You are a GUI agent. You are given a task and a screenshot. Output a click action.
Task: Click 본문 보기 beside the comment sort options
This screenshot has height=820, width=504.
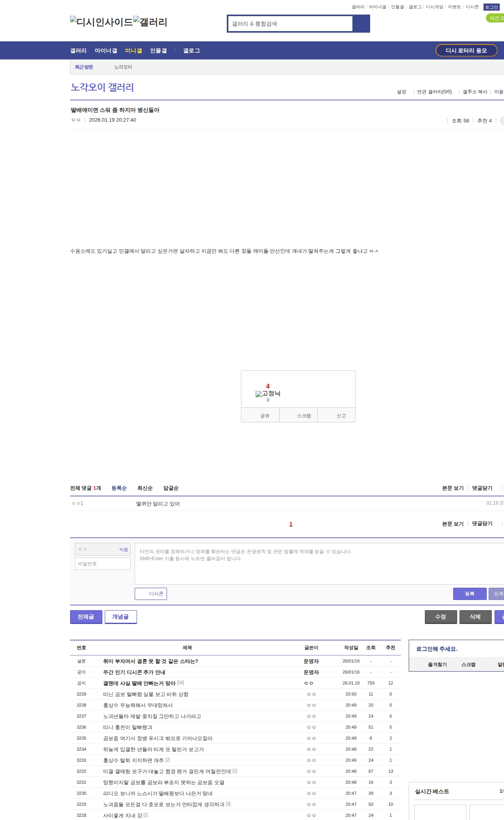coord(453,488)
